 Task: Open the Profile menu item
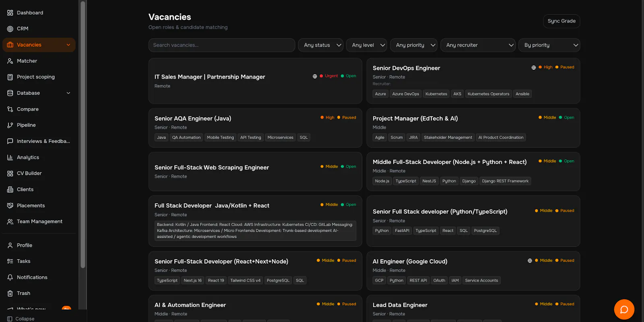[x=39, y=245]
